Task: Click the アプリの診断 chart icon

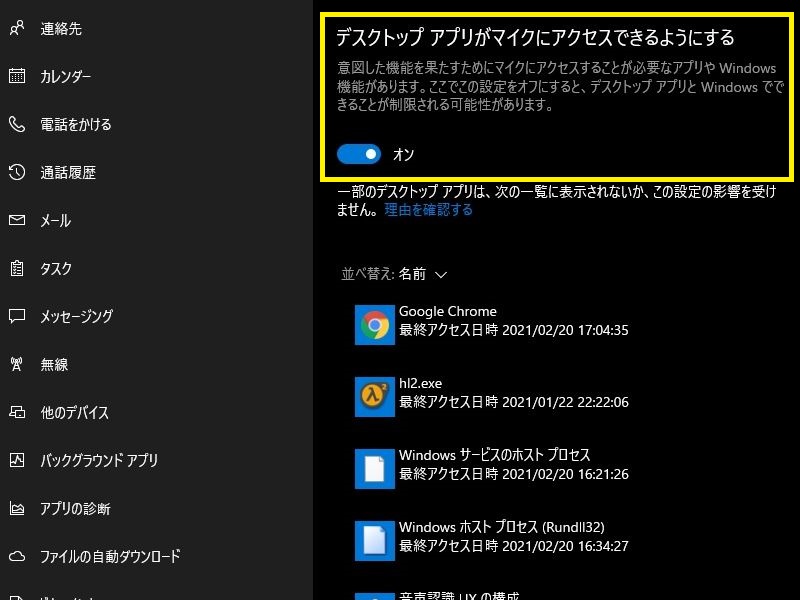Action: click(x=17, y=508)
